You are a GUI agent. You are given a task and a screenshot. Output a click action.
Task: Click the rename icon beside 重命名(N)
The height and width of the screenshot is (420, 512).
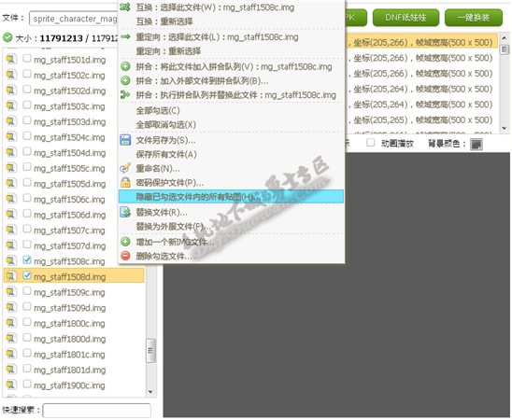[125, 168]
